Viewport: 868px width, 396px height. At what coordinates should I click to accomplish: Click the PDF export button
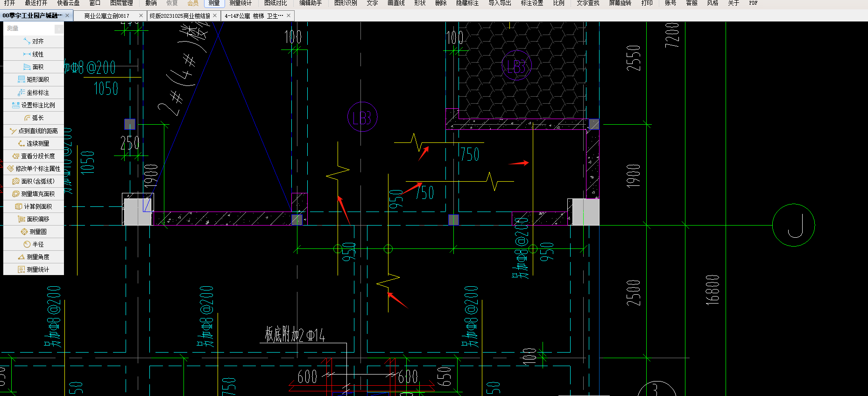(x=753, y=3)
